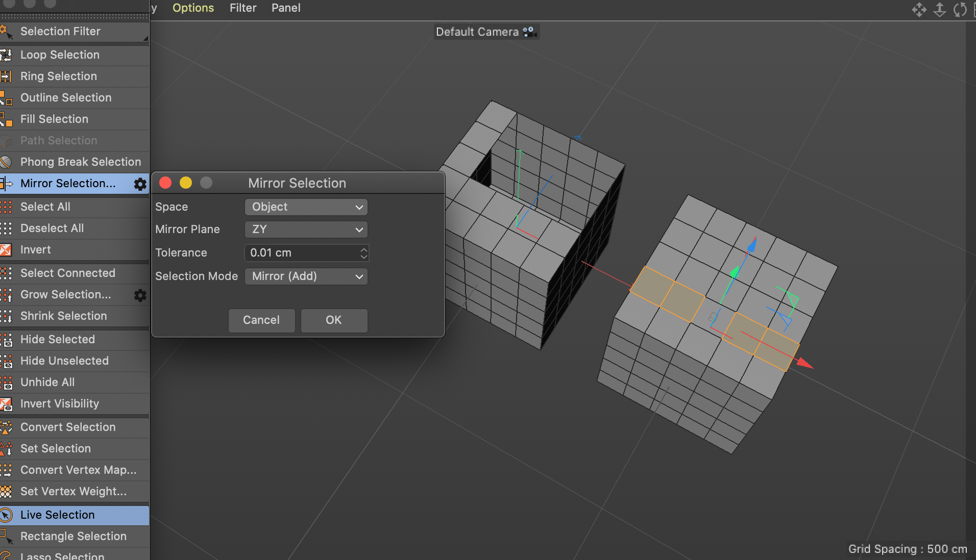Click the Tolerance stepper arrows
The width and height of the screenshot is (976, 560).
(x=363, y=252)
